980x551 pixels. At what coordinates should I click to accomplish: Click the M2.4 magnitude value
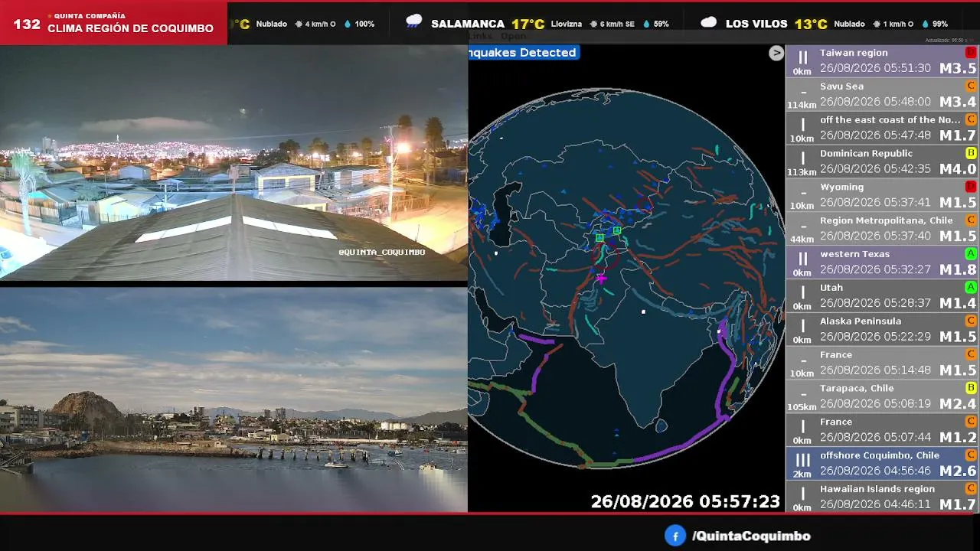[x=958, y=404]
